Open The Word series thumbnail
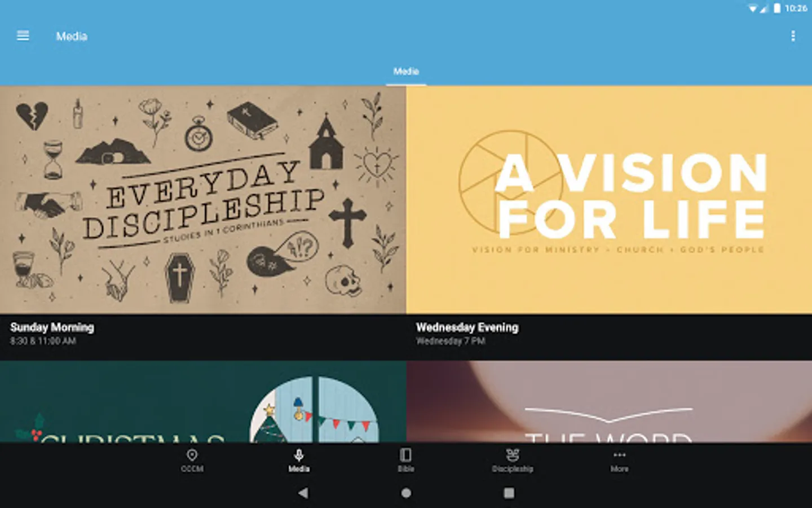Screen dimensions: 812x508 tap(609, 401)
